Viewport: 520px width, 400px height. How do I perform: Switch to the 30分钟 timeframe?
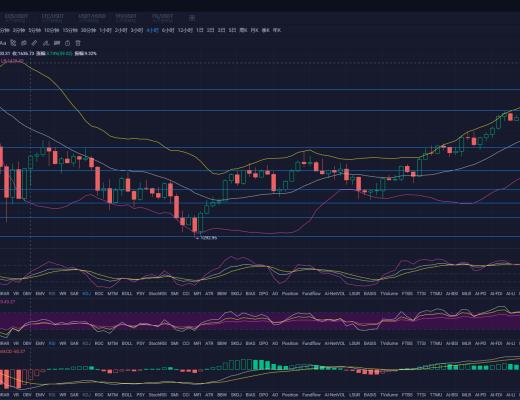click(x=88, y=30)
